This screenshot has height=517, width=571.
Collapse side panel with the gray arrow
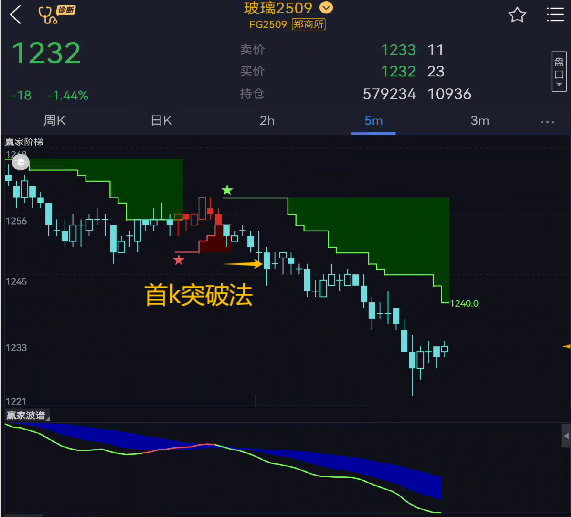[x=566, y=435]
